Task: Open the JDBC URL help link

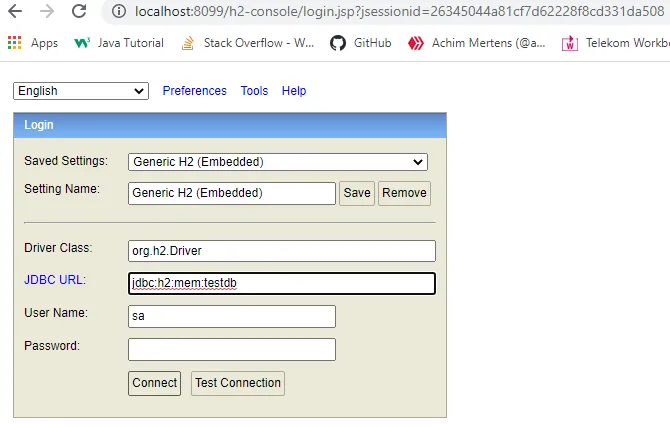Action: (55, 280)
